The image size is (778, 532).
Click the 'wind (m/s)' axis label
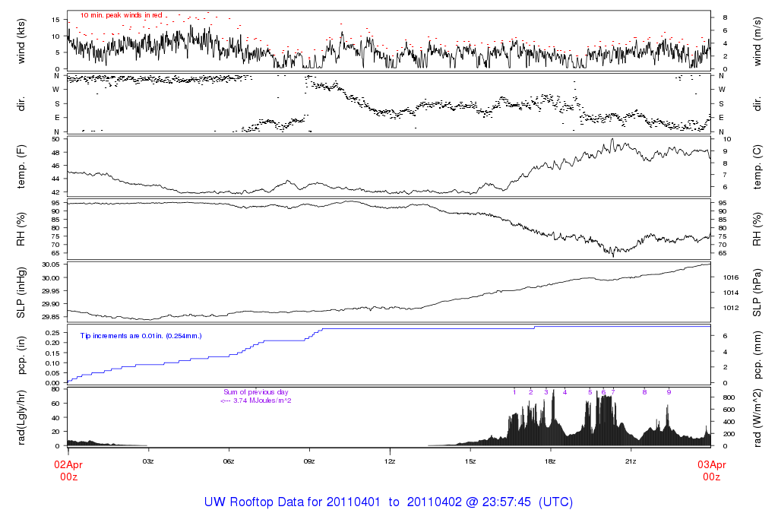(x=757, y=40)
